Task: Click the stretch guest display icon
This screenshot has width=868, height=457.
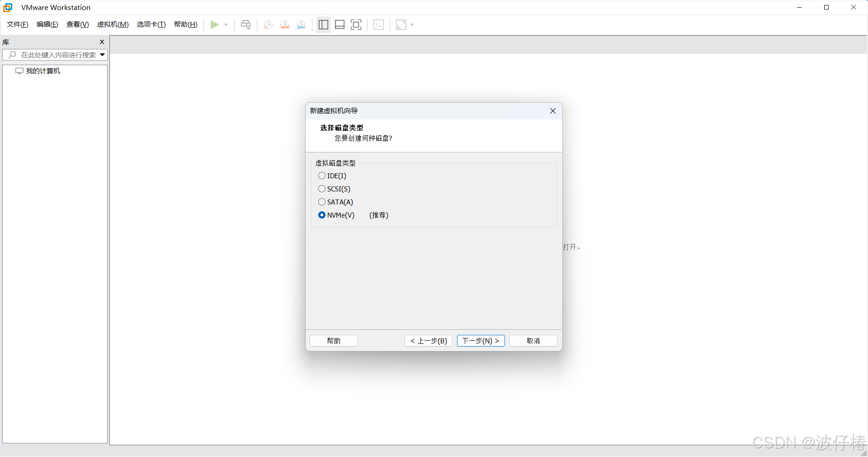Action: [x=401, y=24]
